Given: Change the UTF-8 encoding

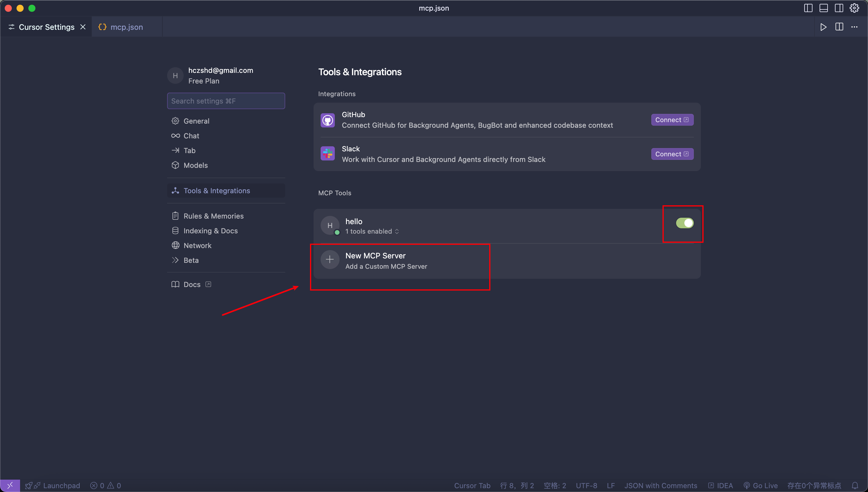Looking at the screenshot, I should tap(587, 486).
